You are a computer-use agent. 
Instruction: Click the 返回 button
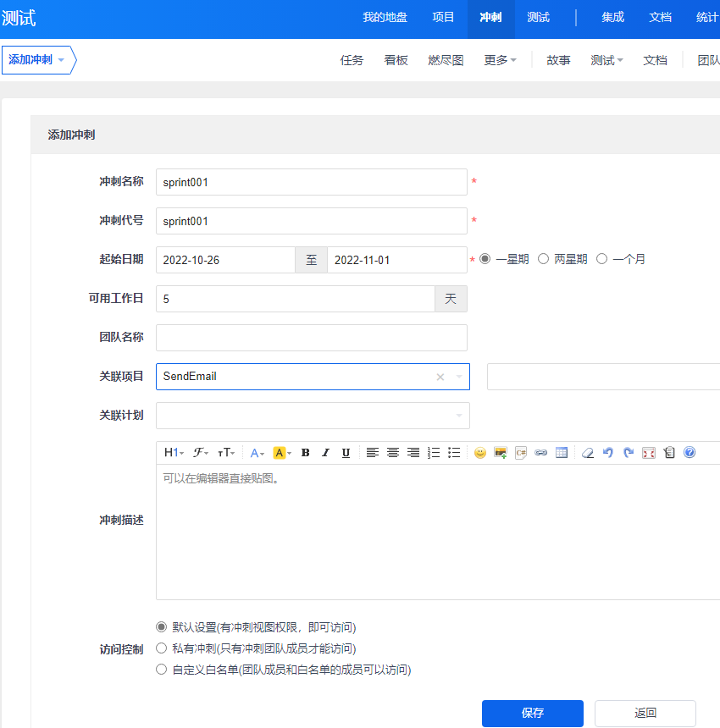[x=645, y=713]
